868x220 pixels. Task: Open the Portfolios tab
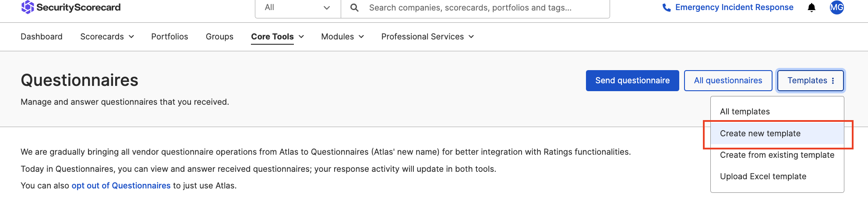(x=169, y=37)
